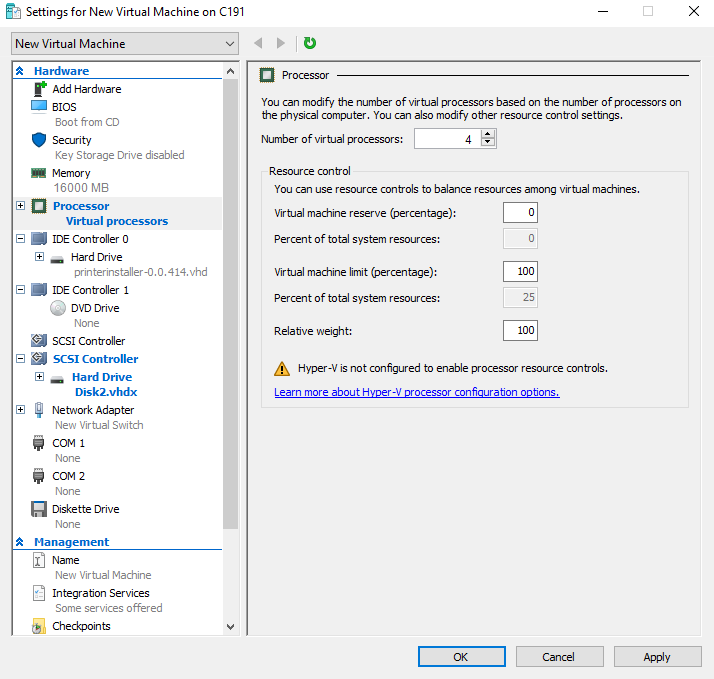The image size is (714, 679).
Task: Click the Security shield icon
Action: pyautogui.click(x=39, y=140)
